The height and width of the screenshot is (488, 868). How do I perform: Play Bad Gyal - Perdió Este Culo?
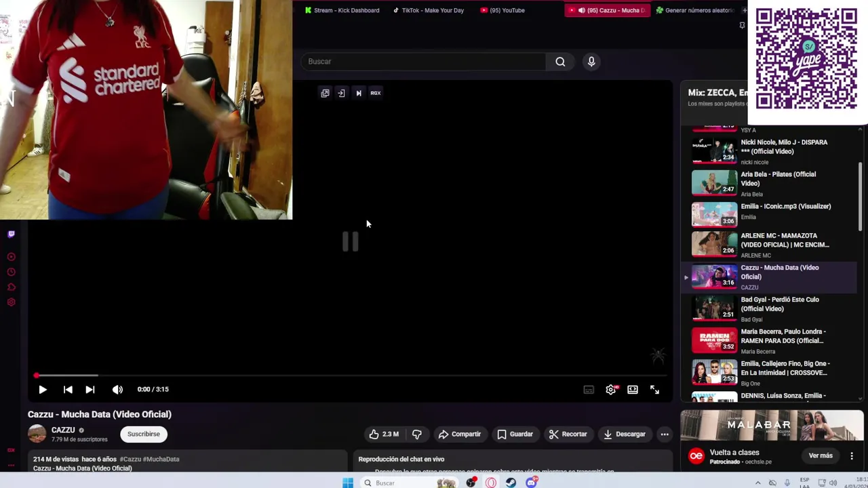(x=770, y=310)
